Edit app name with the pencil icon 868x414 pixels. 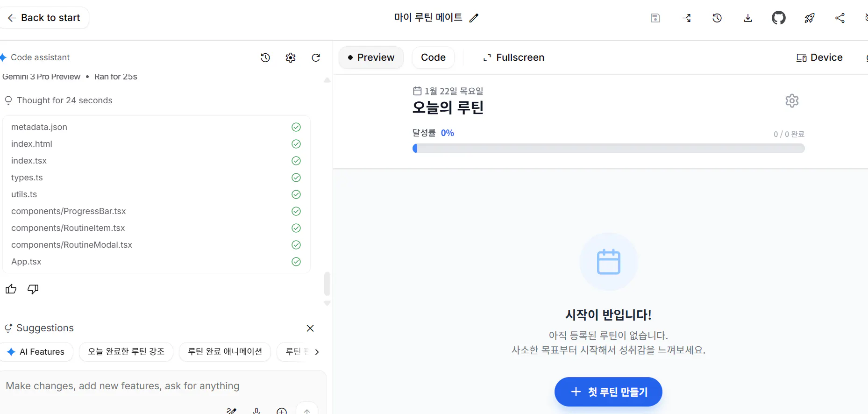pyautogui.click(x=474, y=18)
